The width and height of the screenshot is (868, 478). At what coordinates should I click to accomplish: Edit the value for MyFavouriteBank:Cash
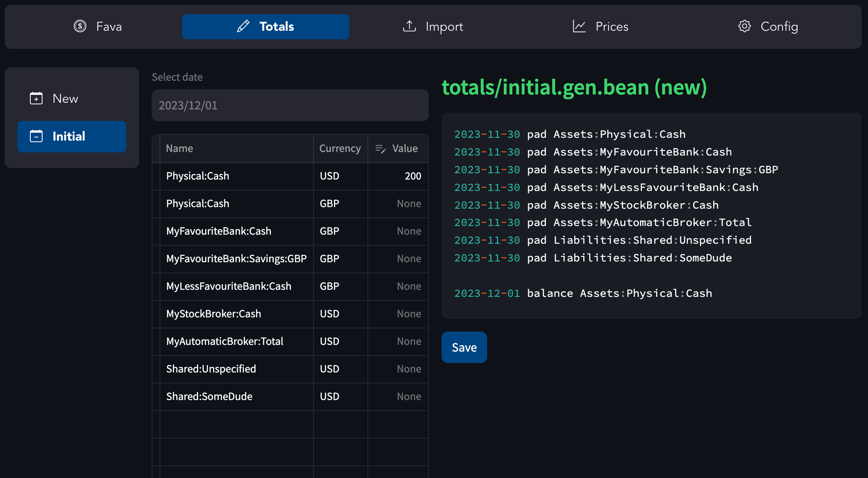click(x=398, y=232)
